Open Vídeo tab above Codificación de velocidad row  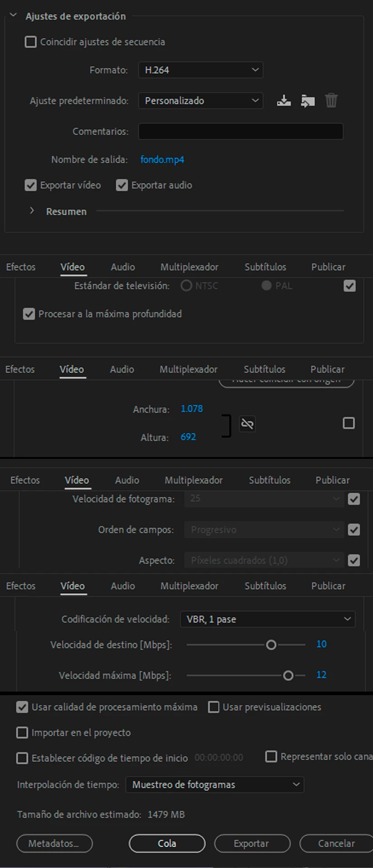[73, 585]
